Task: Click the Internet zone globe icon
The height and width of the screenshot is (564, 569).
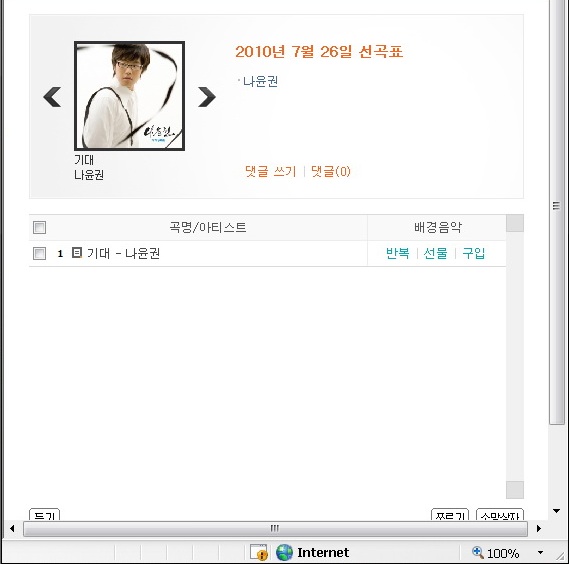Action: (x=284, y=552)
